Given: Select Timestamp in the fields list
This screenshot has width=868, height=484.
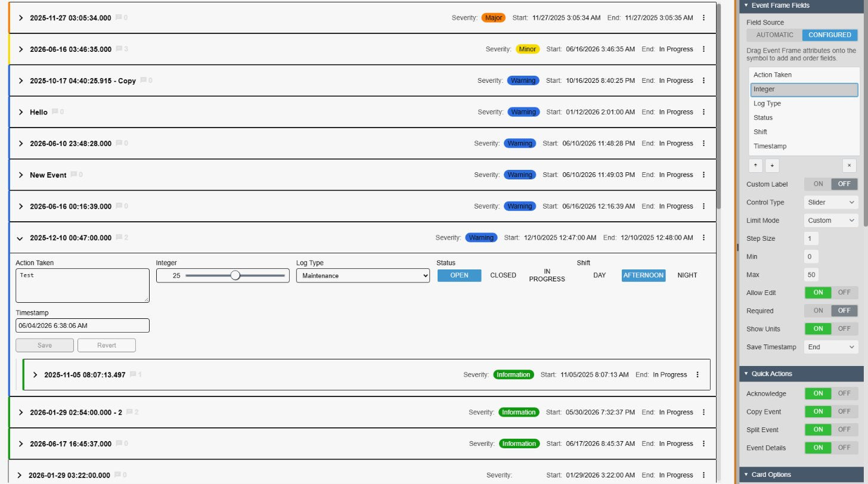Looking at the screenshot, I should (x=804, y=147).
